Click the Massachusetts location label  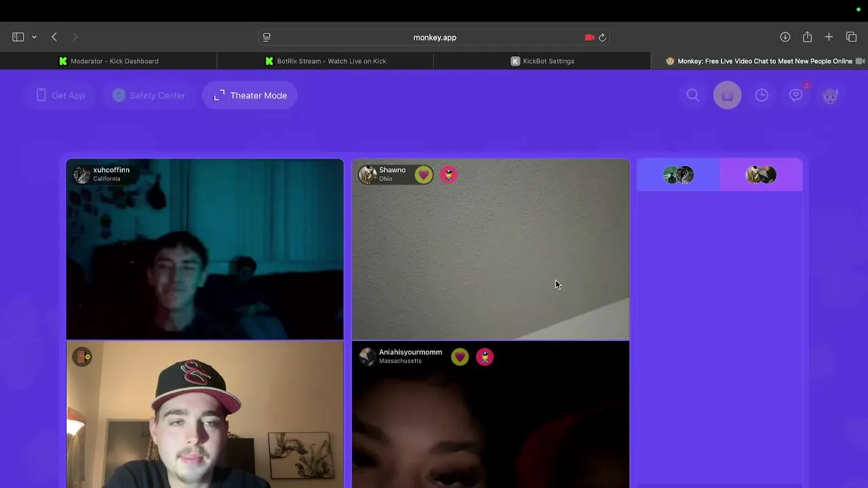[x=400, y=361]
